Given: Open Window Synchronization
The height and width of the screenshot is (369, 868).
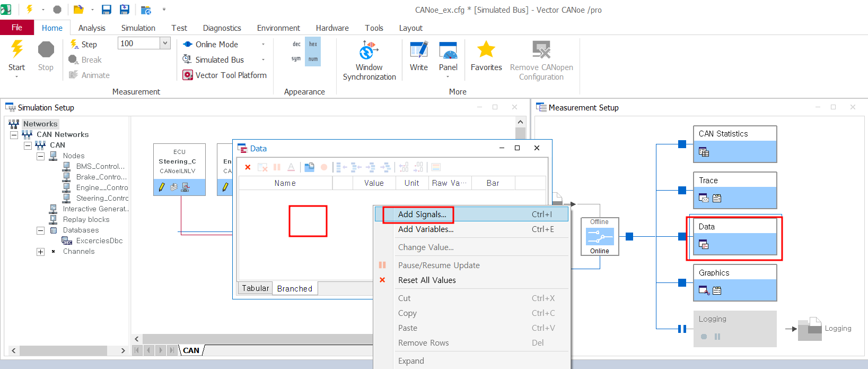Looking at the screenshot, I should (369, 61).
